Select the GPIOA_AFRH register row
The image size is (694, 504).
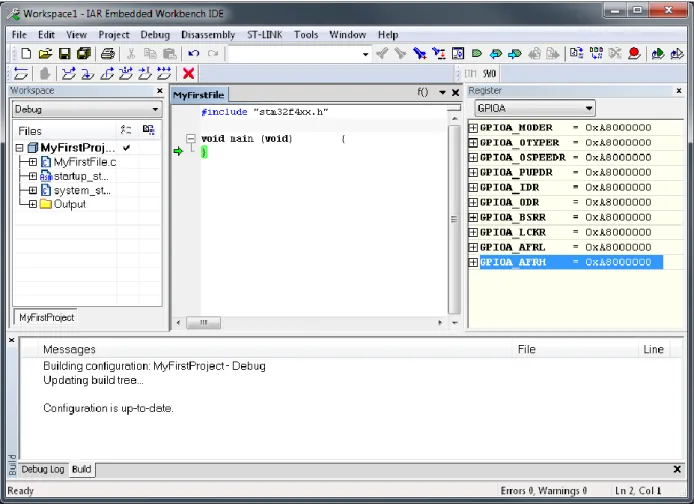[565, 262]
